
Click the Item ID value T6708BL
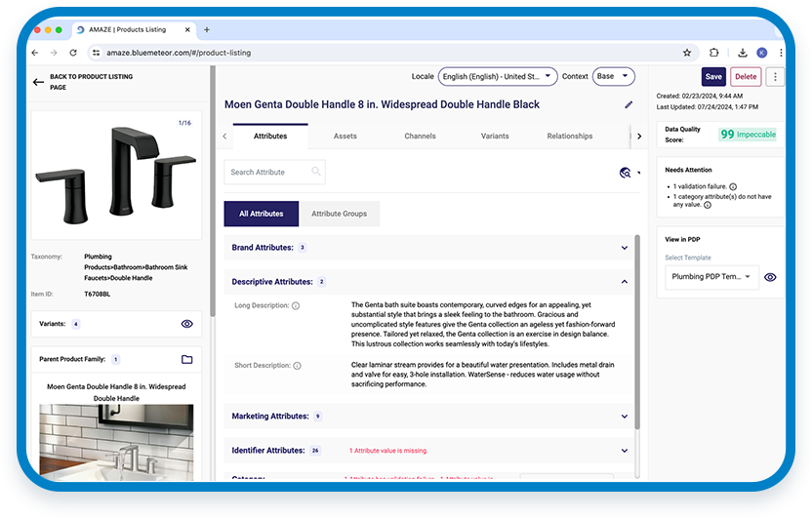[x=98, y=295]
